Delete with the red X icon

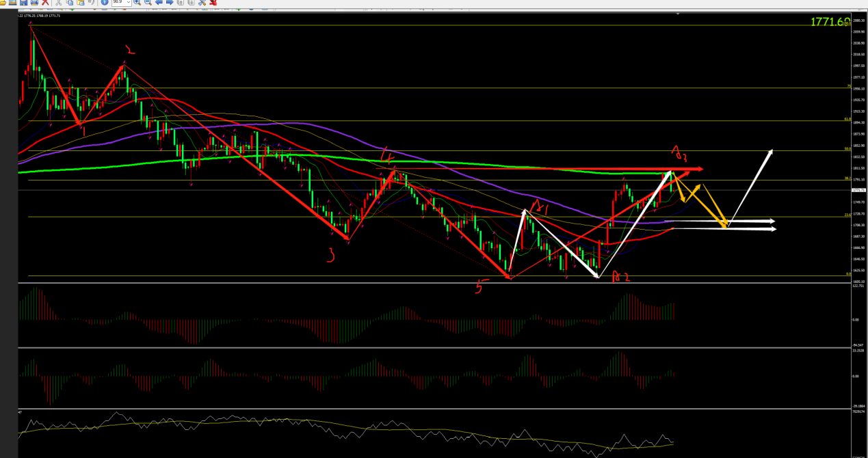45,2
